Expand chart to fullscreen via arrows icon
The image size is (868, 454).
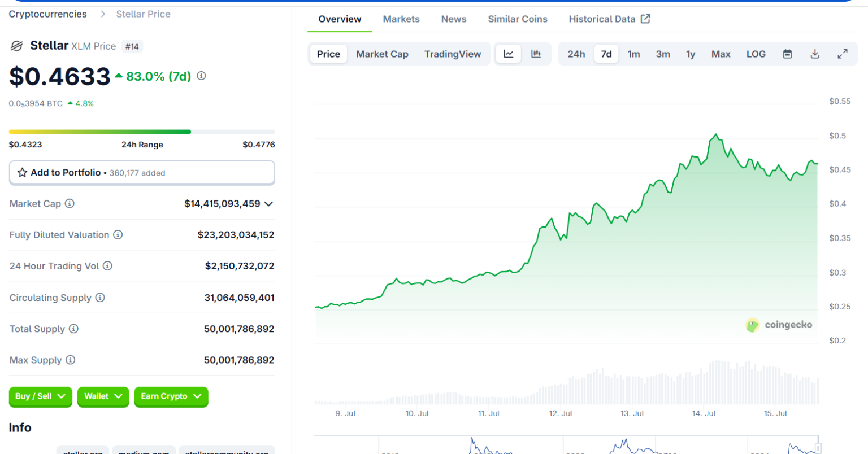tap(843, 53)
